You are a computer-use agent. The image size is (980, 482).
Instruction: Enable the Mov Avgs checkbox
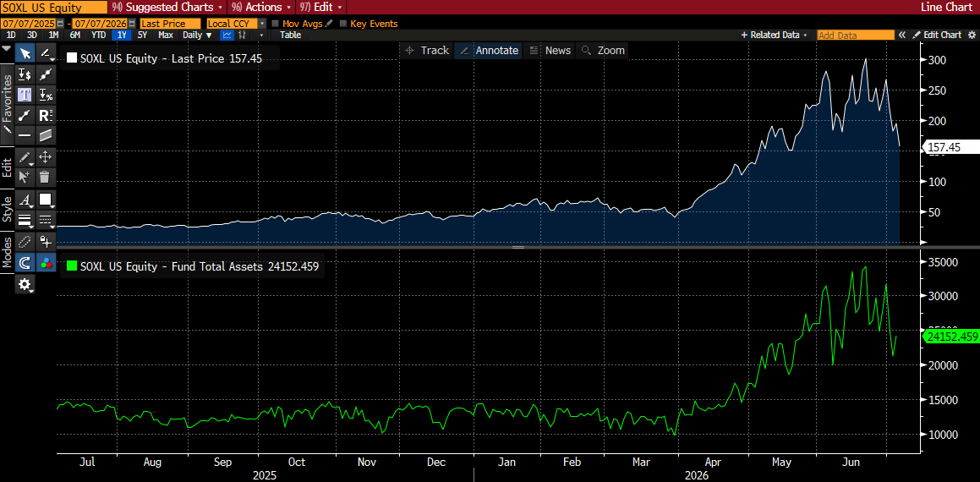(x=276, y=24)
